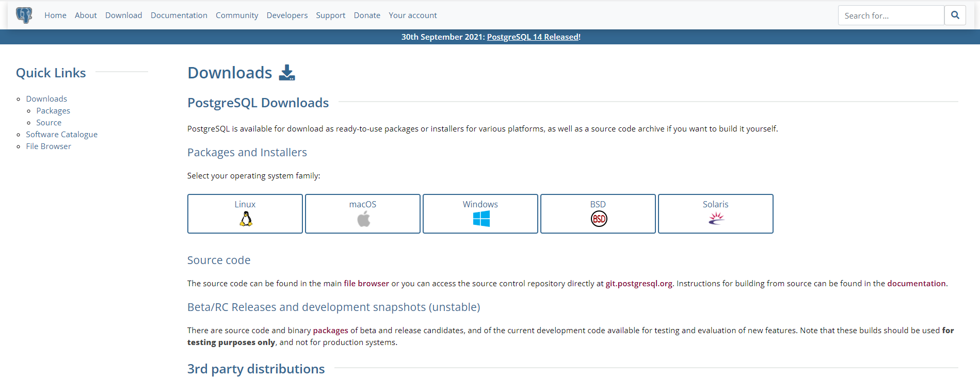Image resolution: width=980 pixels, height=377 pixels.
Task: Select the Linux label in its tile
Action: point(245,204)
